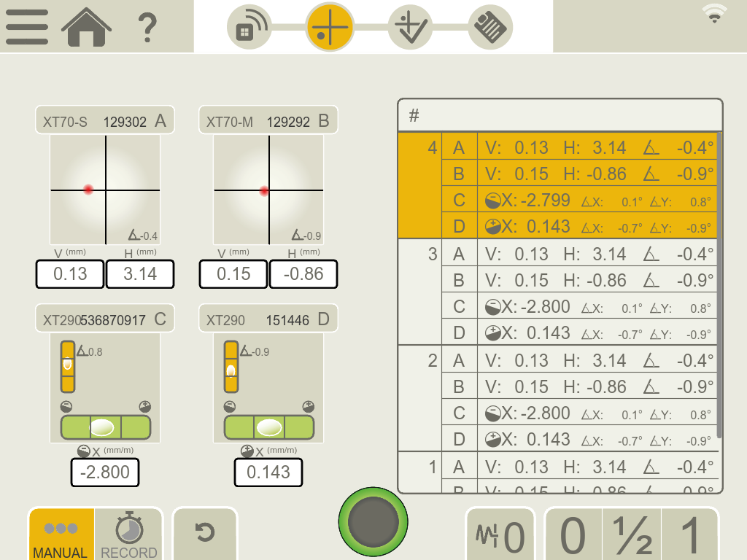Select the crosshair measure step icon
Viewport: 747px width, 560px height.
pyautogui.click(x=329, y=28)
